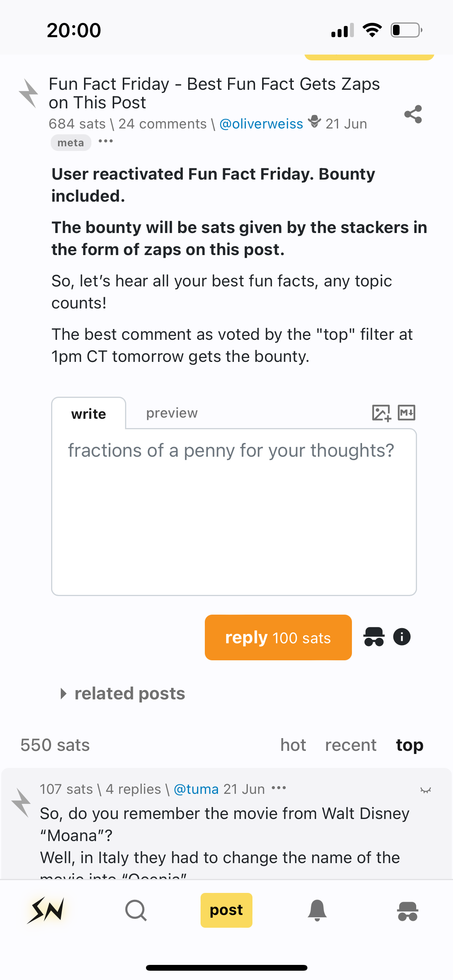This screenshot has width=453, height=980.
Task: Open the @oliverweiss profile link
Action: (261, 124)
